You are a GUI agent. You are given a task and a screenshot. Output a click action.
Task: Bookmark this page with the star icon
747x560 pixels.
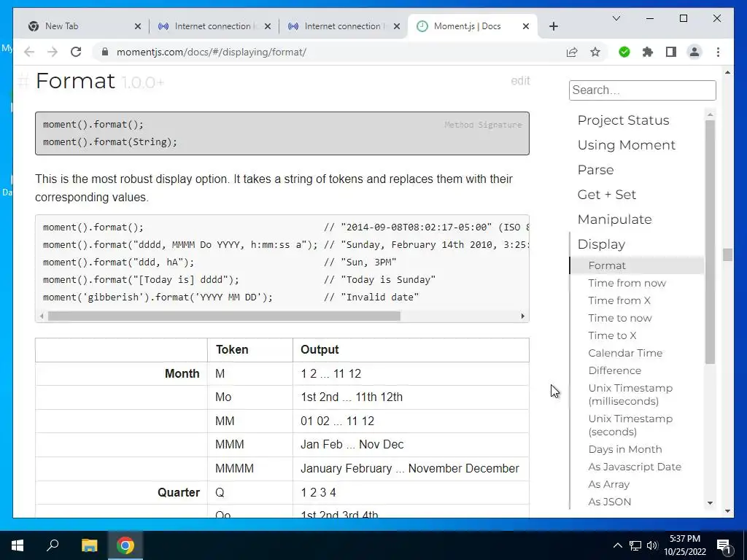click(x=595, y=52)
